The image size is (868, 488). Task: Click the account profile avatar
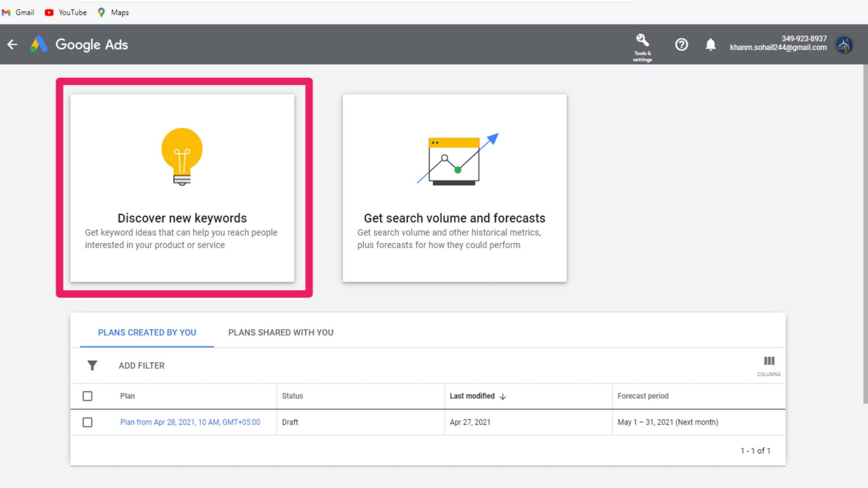[843, 44]
